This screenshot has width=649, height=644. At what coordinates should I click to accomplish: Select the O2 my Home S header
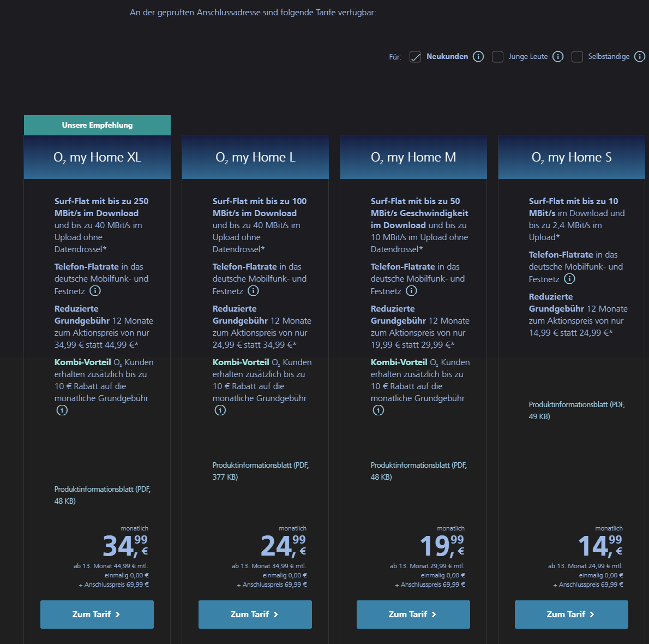572,157
